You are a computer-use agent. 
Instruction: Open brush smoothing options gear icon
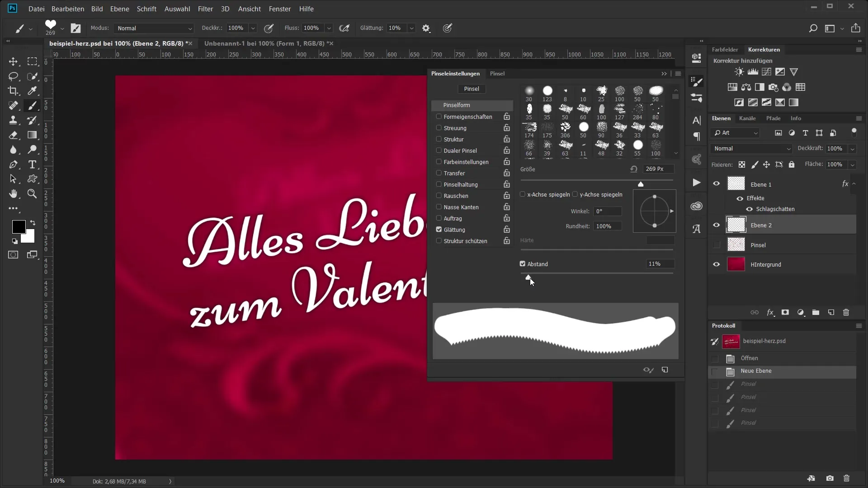coord(426,28)
